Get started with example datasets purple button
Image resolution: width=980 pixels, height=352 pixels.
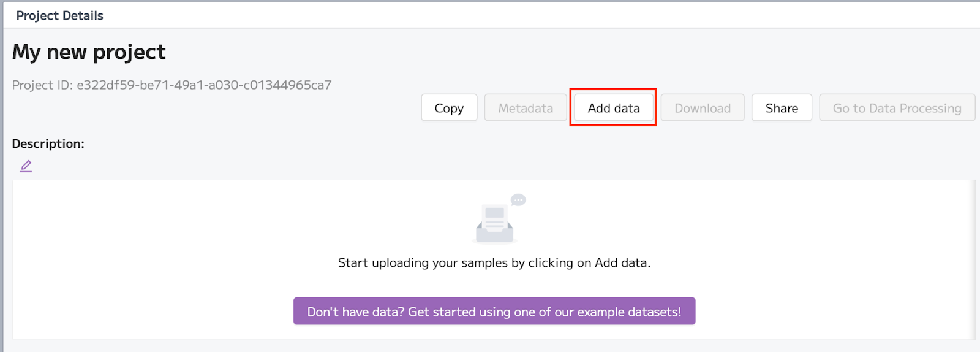coord(494,312)
